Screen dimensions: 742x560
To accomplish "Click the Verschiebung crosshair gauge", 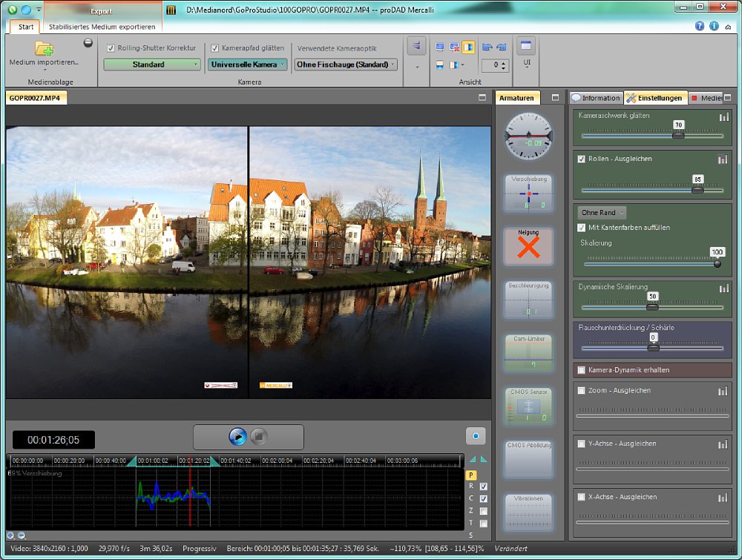I will pyautogui.click(x=528, y=194).
